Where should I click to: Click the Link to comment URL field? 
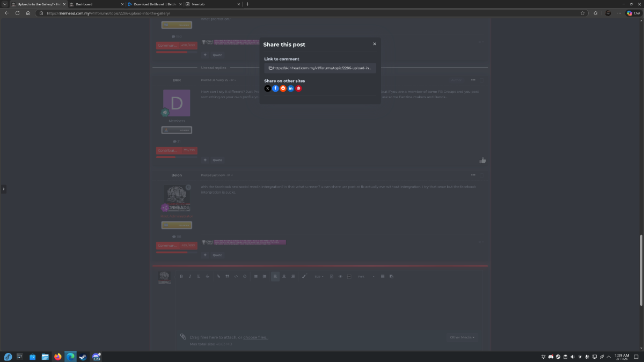coord(322,68)
